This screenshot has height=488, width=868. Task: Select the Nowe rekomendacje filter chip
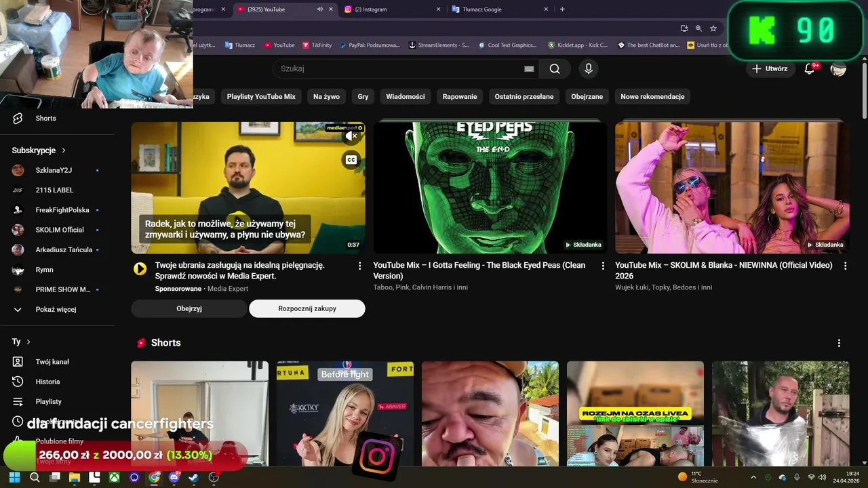652,96
